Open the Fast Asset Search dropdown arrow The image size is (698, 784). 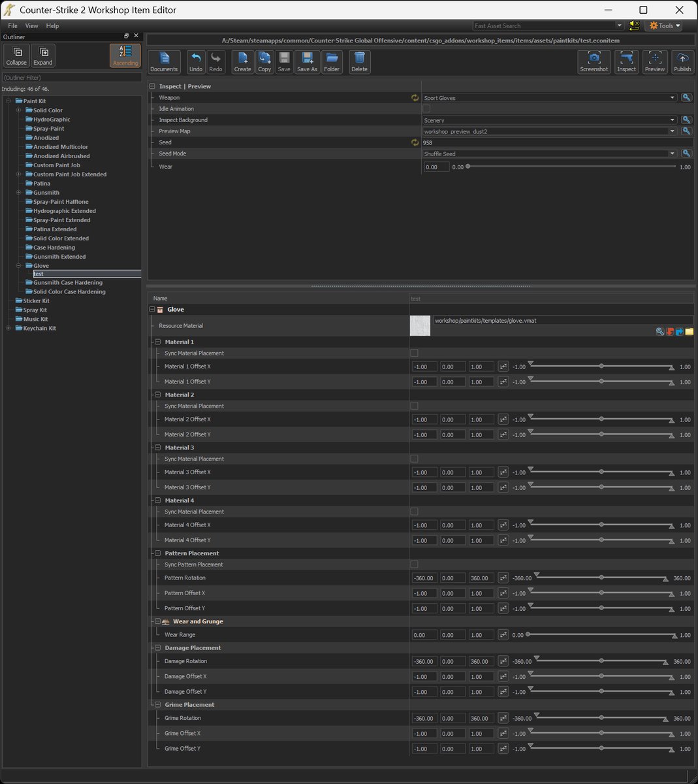coord(620,25)
